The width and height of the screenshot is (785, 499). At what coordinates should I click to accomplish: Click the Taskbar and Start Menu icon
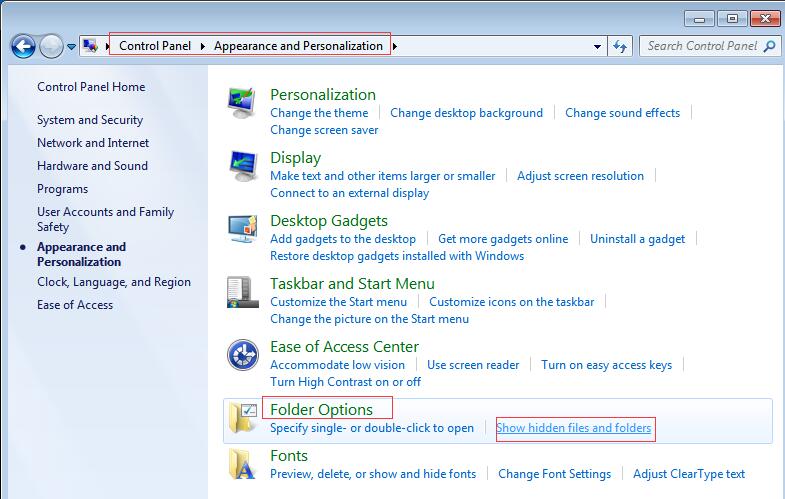point(242,292)
